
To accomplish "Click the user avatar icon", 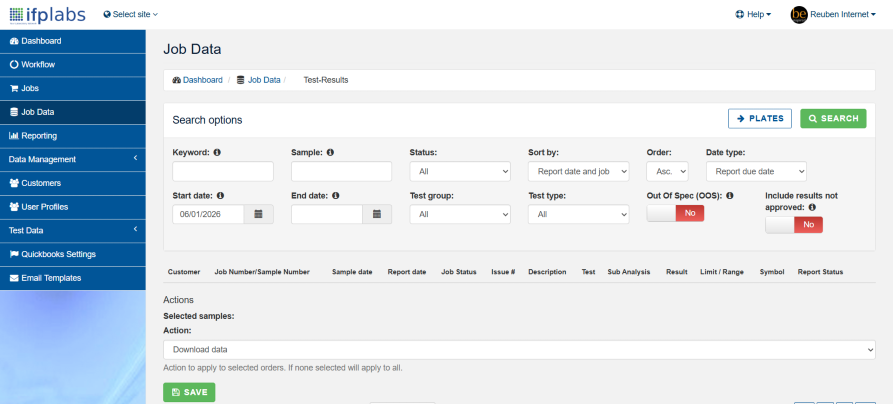I will pos(798,15).
